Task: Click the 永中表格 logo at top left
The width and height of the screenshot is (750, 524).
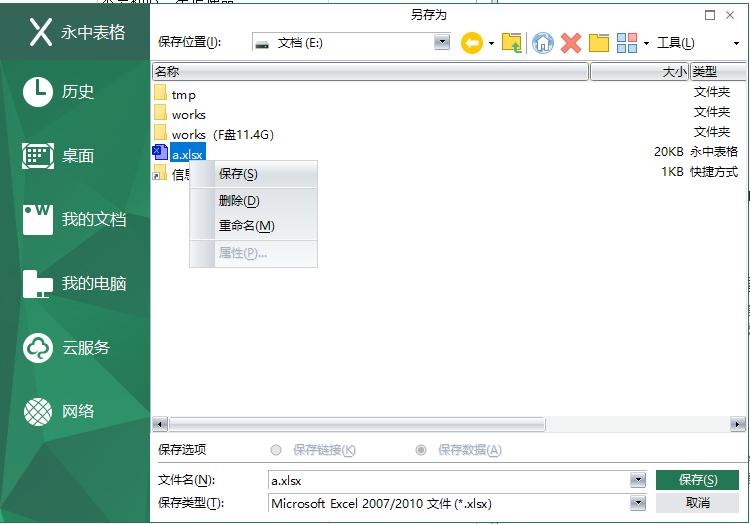Action: click(x=77, y=32)
